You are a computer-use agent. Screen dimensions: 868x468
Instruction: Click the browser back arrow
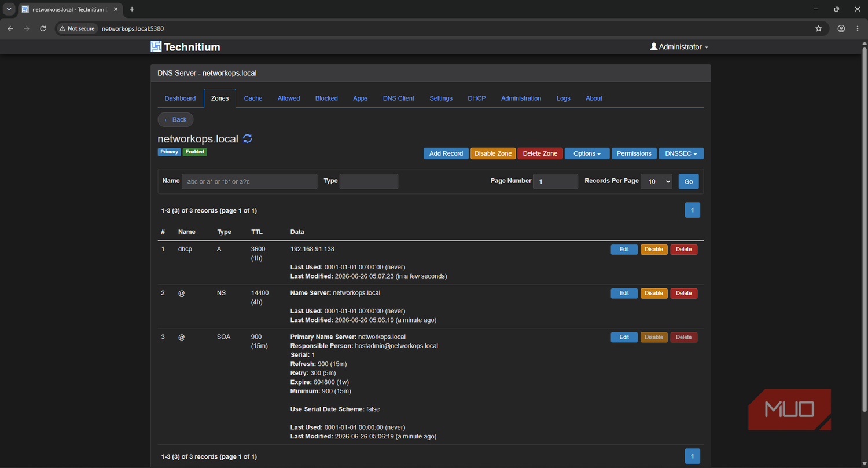(10, 28)
